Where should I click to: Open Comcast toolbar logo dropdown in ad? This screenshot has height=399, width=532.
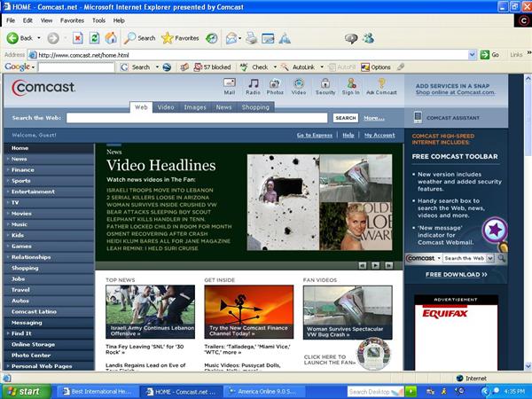439,258
